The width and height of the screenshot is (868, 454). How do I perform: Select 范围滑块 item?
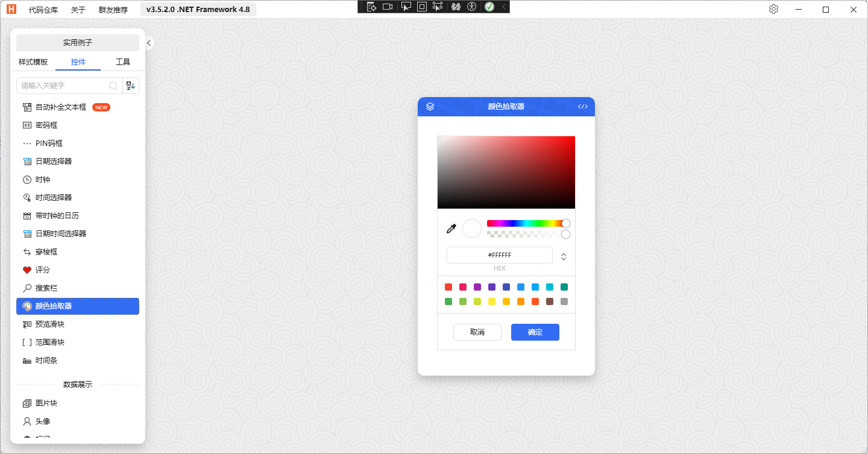point(78,342)
